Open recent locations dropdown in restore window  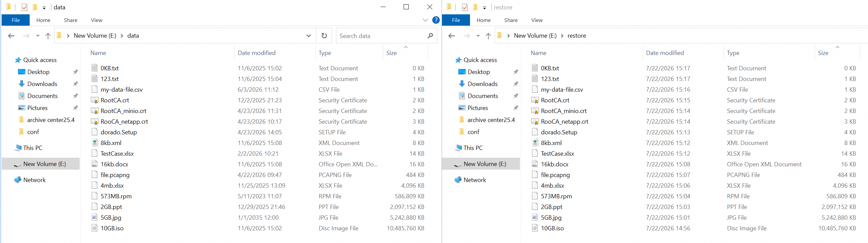click(478, 36)
